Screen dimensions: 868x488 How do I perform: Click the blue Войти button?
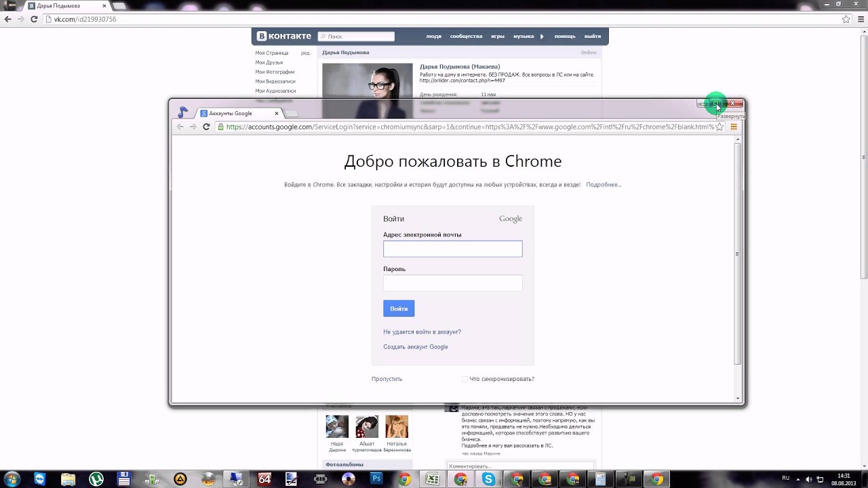[x=399, y=308]
